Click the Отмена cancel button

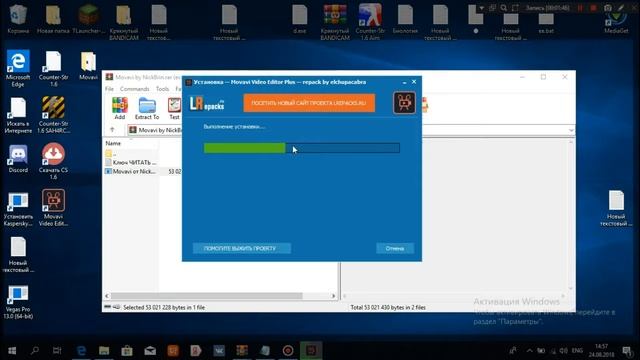pos(395,248)
